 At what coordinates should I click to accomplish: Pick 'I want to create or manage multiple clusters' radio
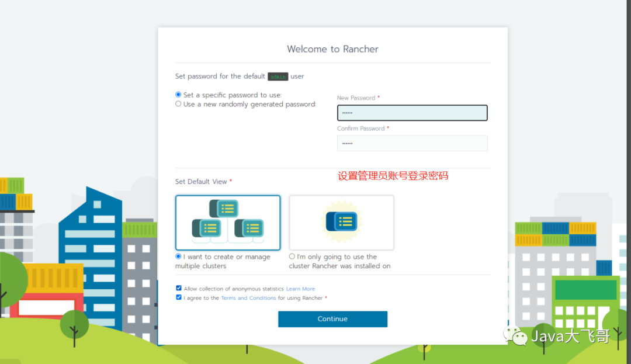178,256
